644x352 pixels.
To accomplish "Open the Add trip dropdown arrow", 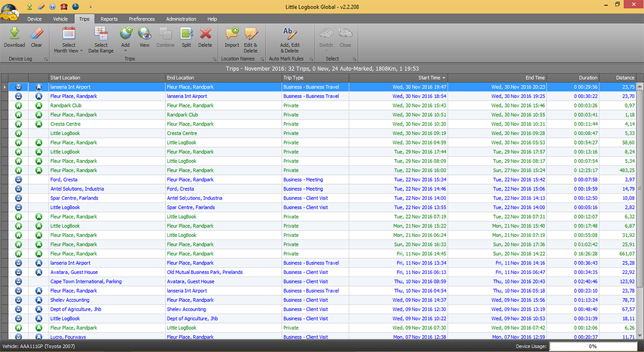I will [x=125, y=51].
